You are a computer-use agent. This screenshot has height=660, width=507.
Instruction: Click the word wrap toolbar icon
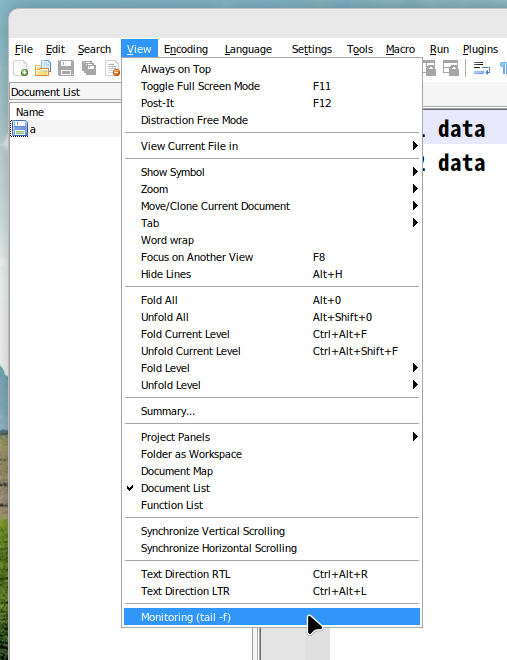click(481, 68)
